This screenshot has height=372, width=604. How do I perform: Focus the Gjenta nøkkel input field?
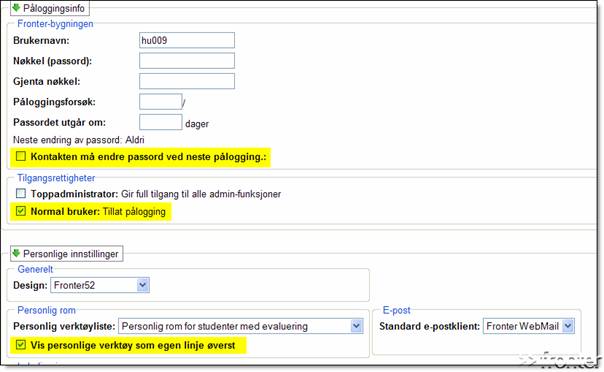(187, 81)
